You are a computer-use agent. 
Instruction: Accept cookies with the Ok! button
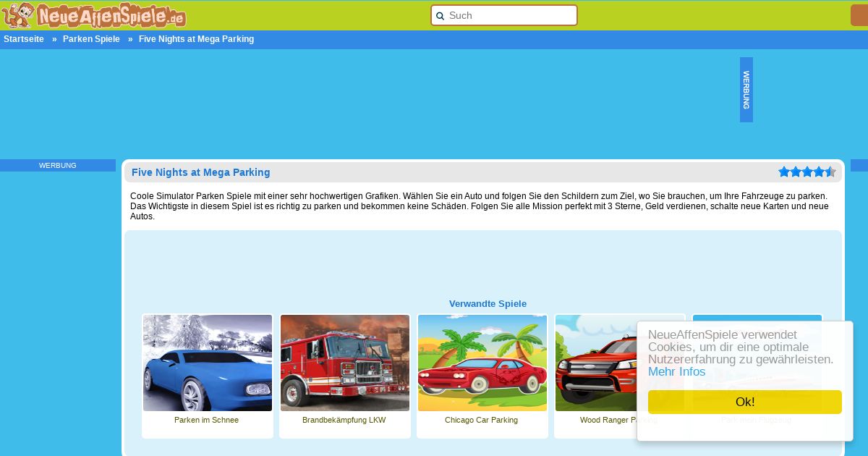pos(745,402)
